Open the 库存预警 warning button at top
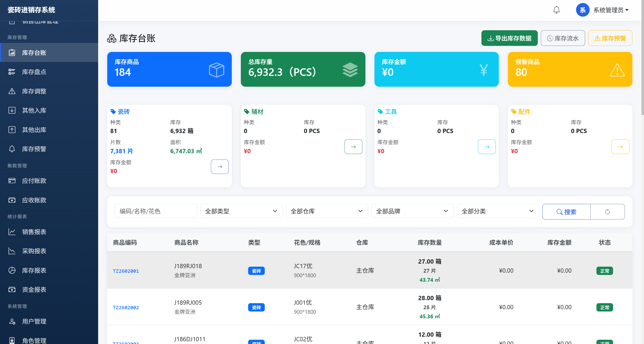 [x=610, y=38]
